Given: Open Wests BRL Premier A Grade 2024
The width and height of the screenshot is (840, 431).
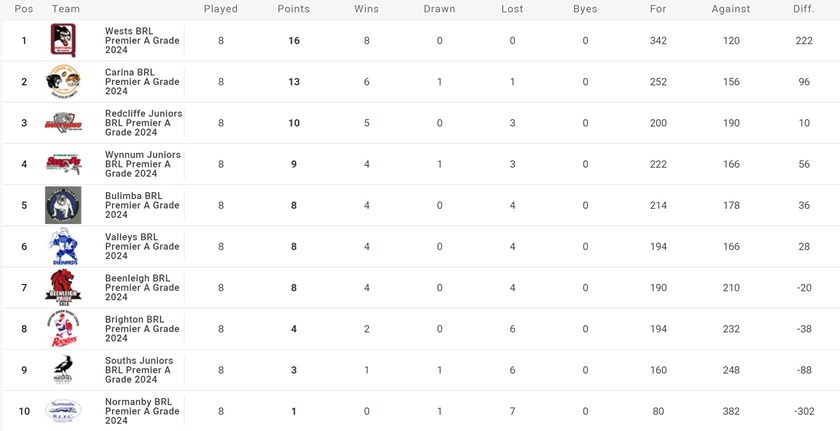Looking at the screenshot, I should [142, 41].
